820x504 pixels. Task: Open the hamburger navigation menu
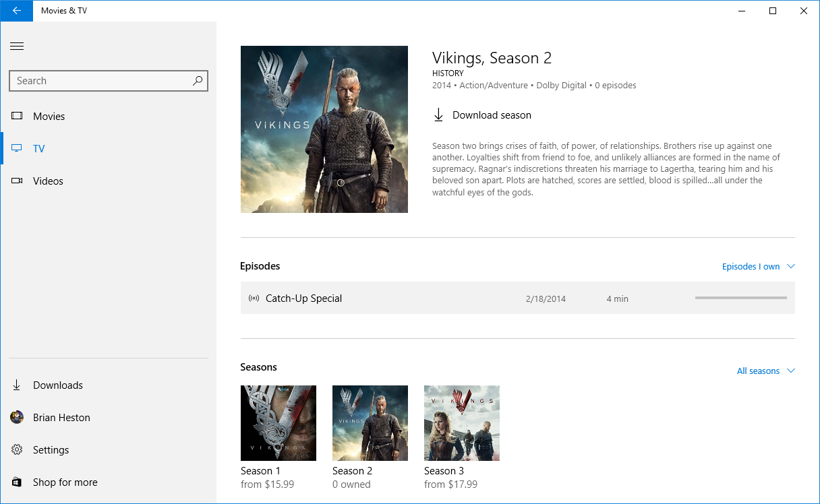click(x=17, y=46)
